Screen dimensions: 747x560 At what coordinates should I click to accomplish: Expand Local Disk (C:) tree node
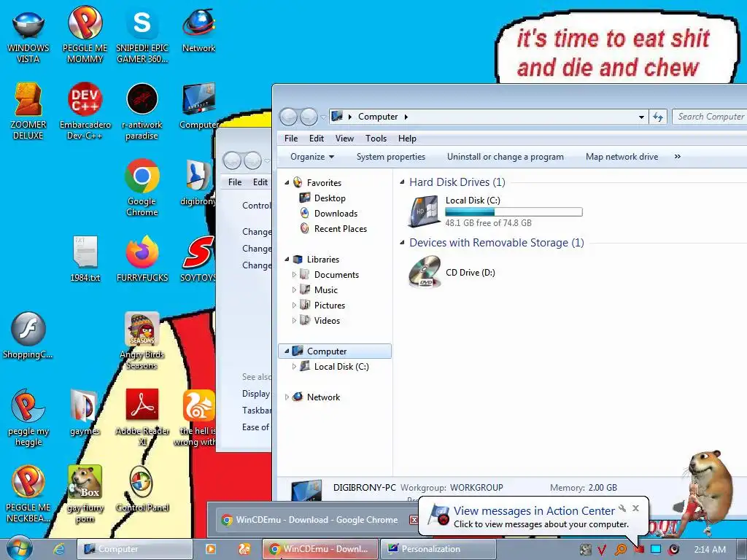pos(294,367)
